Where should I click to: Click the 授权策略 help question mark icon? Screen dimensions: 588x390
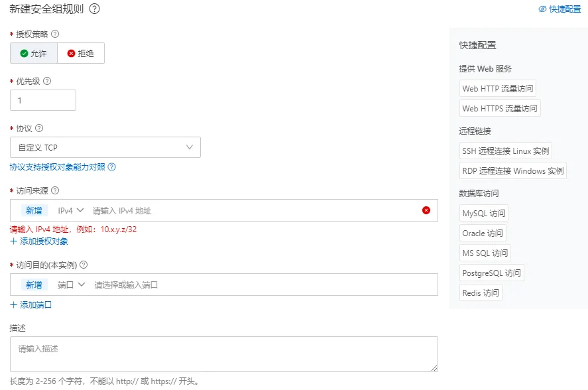56,33
